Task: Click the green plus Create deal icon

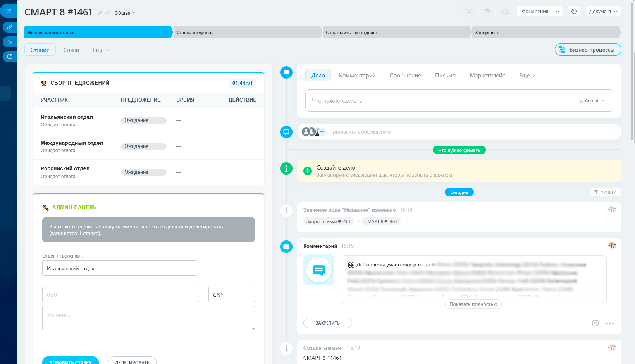Action: [308, 171]
